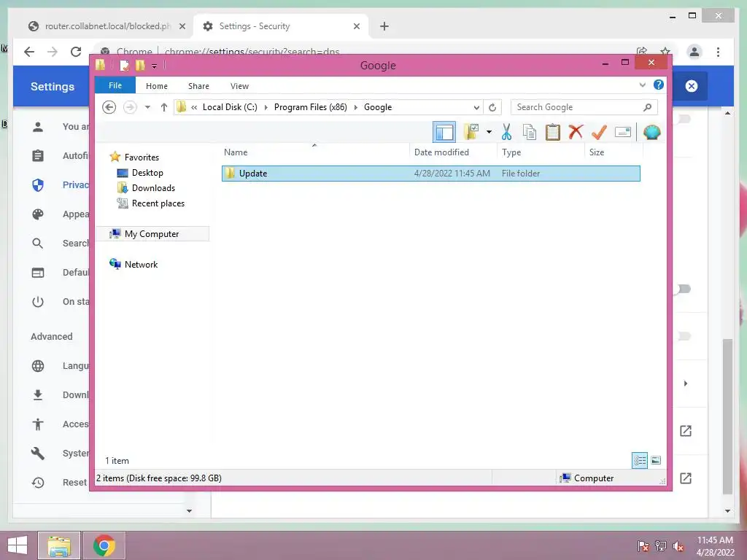Click the muted volume tray icon
The width and height of the screenshot is (747, 560).
[678, 545]
